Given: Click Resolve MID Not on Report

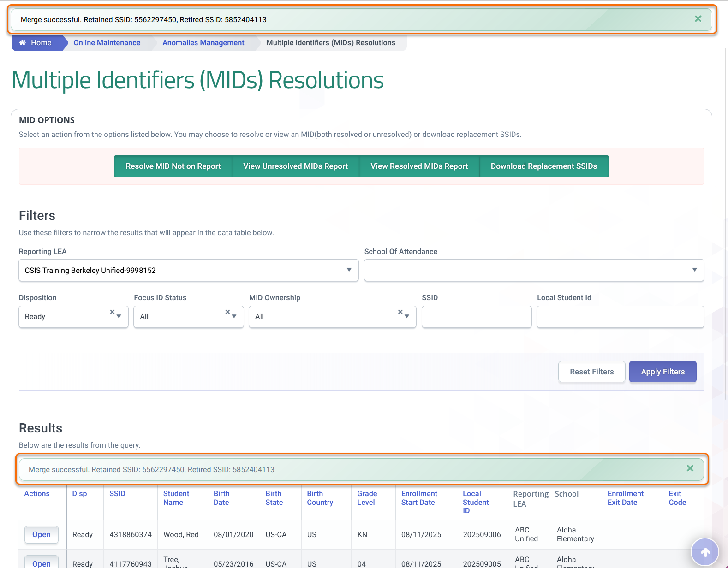Looking at the screenshot, I should click(173, 166).
